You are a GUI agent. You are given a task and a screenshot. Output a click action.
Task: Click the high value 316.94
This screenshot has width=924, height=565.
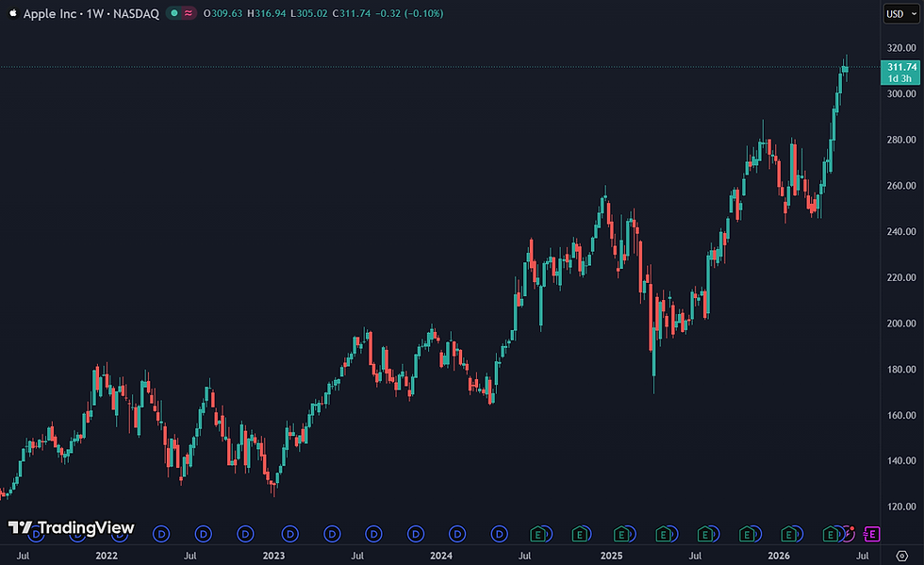pos(270,13)
